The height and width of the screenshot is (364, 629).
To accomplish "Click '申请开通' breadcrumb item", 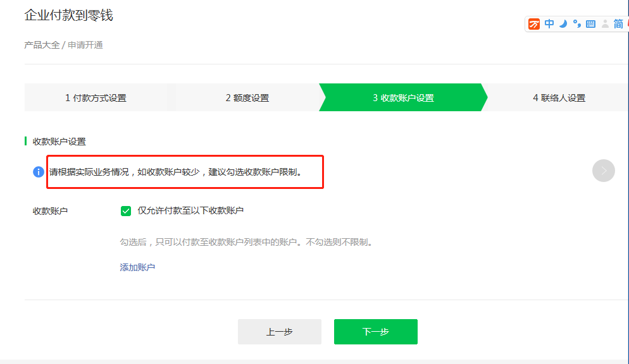I will (x=85, y=45).
